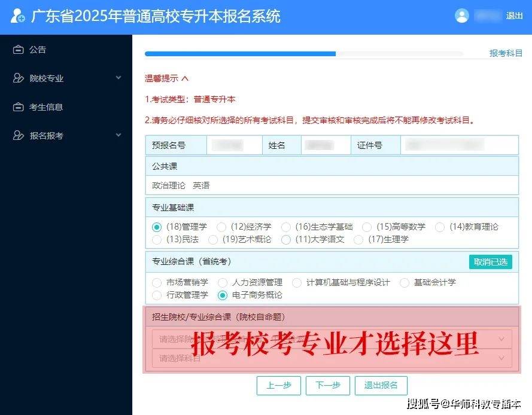Expand the 院校专业 sidebar chevron
532x415 pixels.
118,78
